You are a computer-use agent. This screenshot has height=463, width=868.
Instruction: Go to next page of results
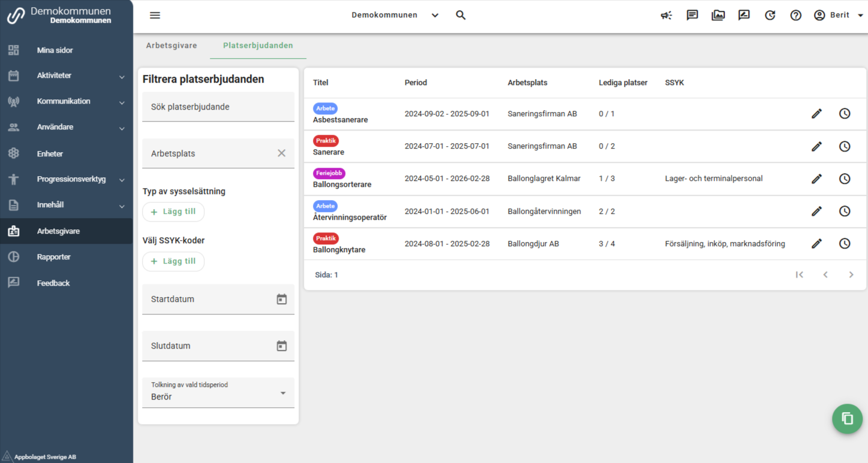click(851, 275)
